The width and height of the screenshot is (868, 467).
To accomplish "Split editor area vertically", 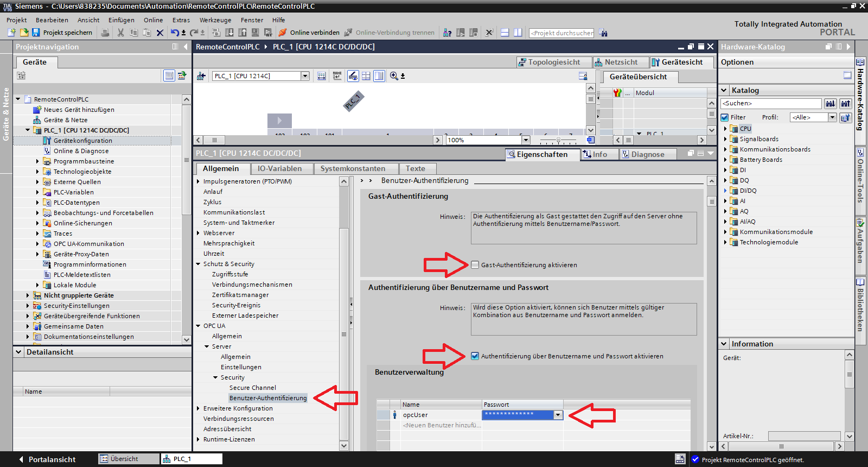I will [518, 33].
